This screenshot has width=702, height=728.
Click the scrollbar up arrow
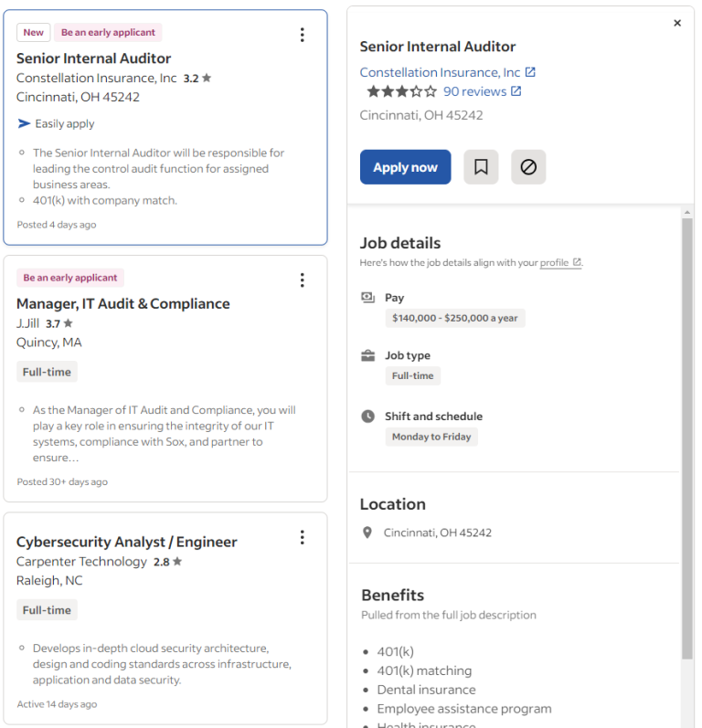[687, 212]
